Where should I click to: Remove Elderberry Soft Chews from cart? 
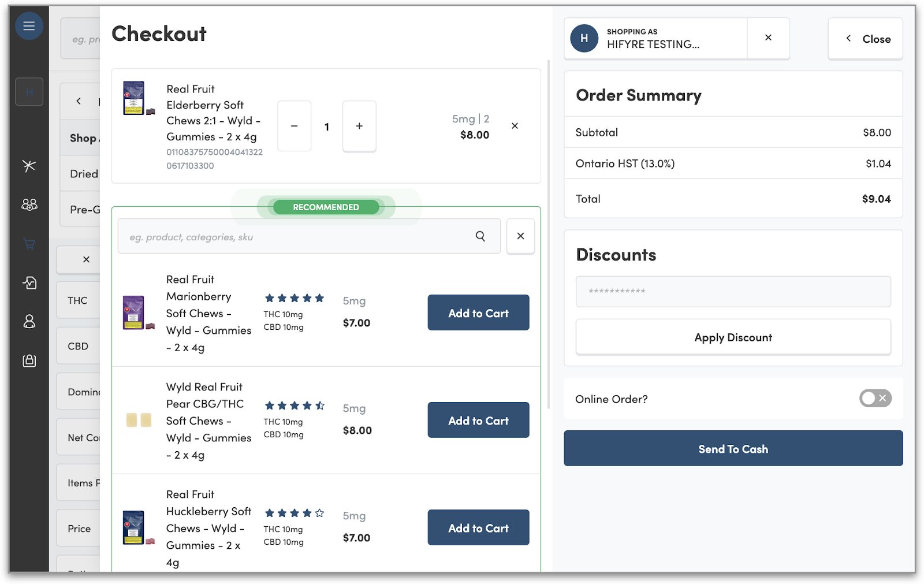point(515,126)
